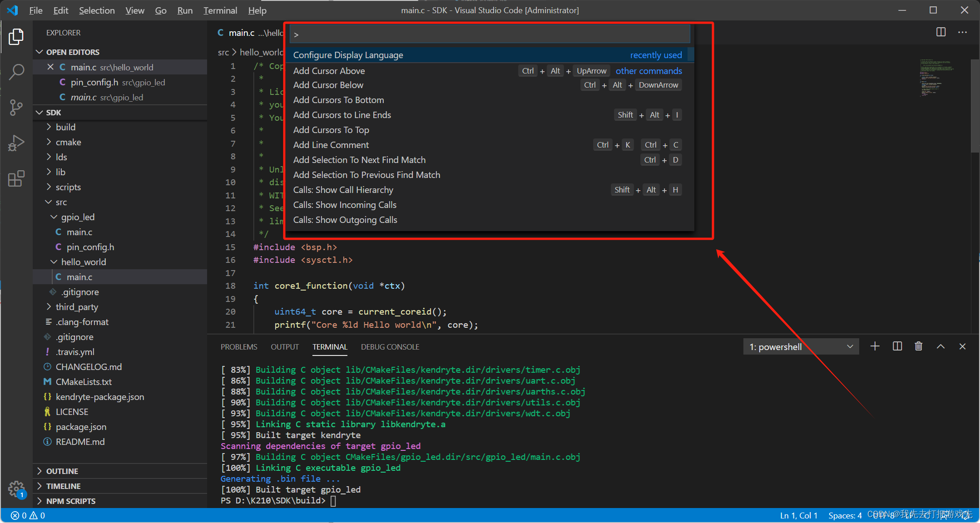Close main.c in Open Editors list
This screenshot has width=980, height=523.
[x=50, y=67]
